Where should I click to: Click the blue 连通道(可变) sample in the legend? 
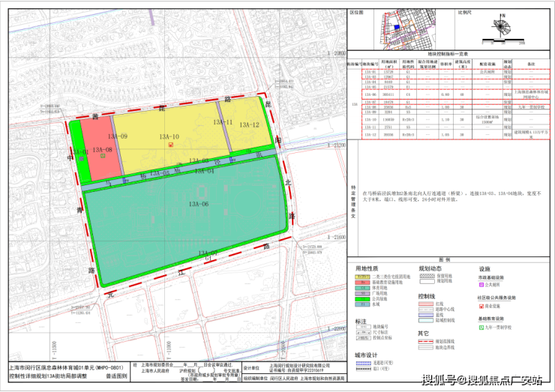pyautogui.click(x=363, y=363)
